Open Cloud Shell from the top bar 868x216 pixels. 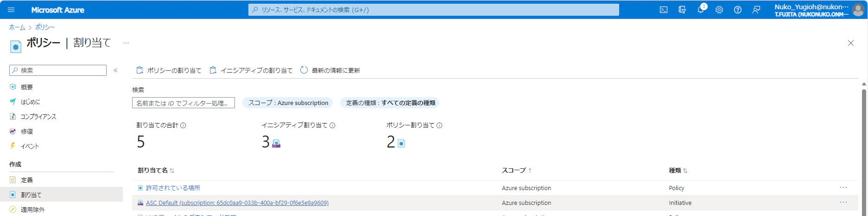pos(664,10)
